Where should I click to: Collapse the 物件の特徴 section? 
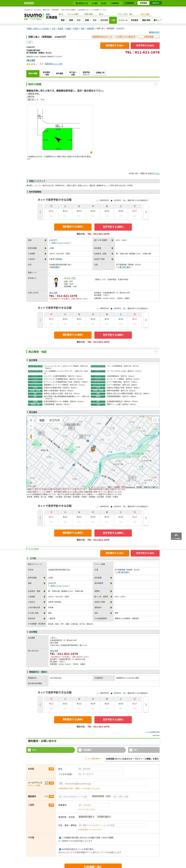click(156, 84)
